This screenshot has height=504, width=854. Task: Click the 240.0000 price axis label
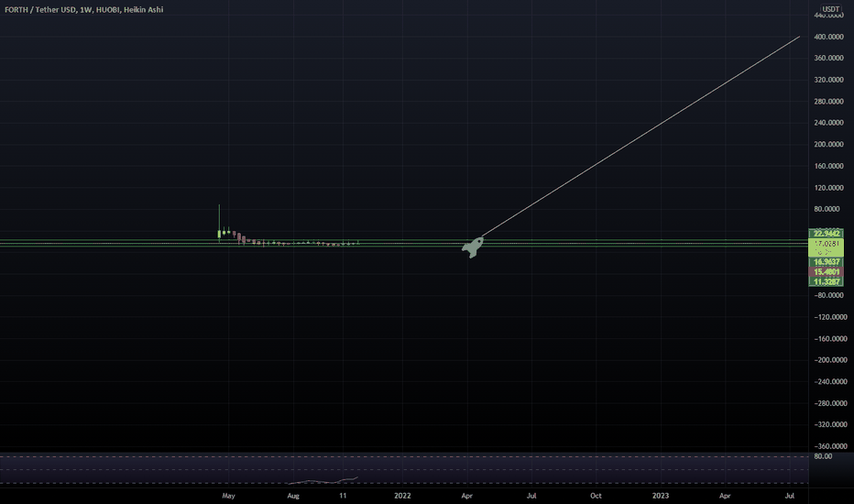pyautogui.click(x=828, y=123)
